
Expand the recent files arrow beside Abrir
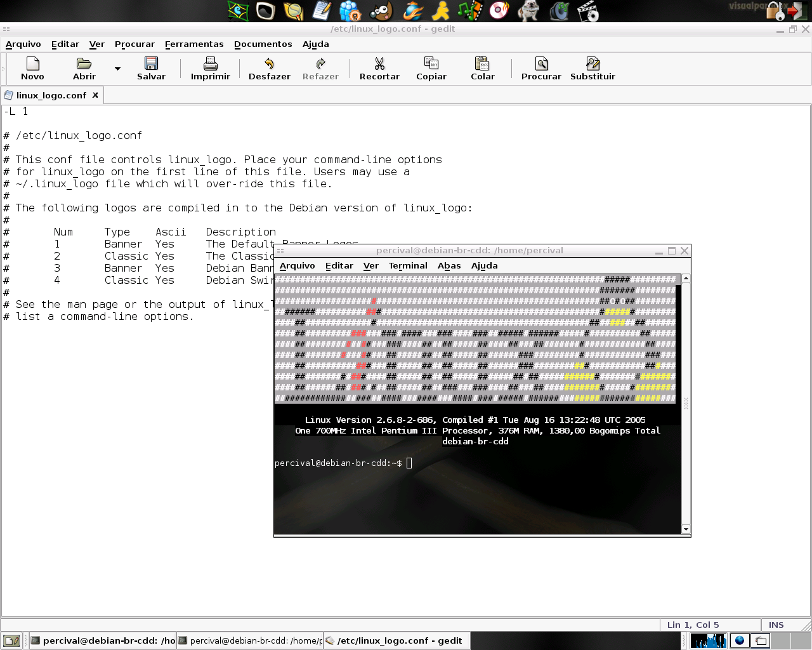pos(117,69)
